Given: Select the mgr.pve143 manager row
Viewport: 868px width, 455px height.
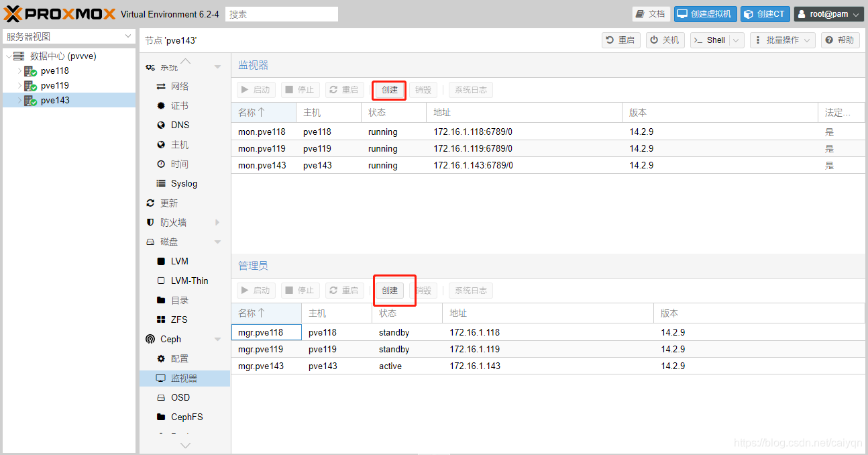Looking at the screenshot, I should click(548, 366).
